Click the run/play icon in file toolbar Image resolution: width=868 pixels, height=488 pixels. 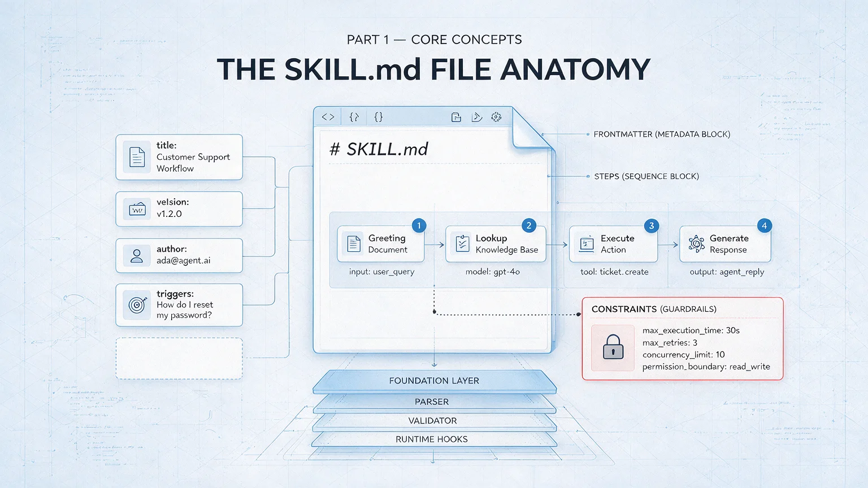476,117
